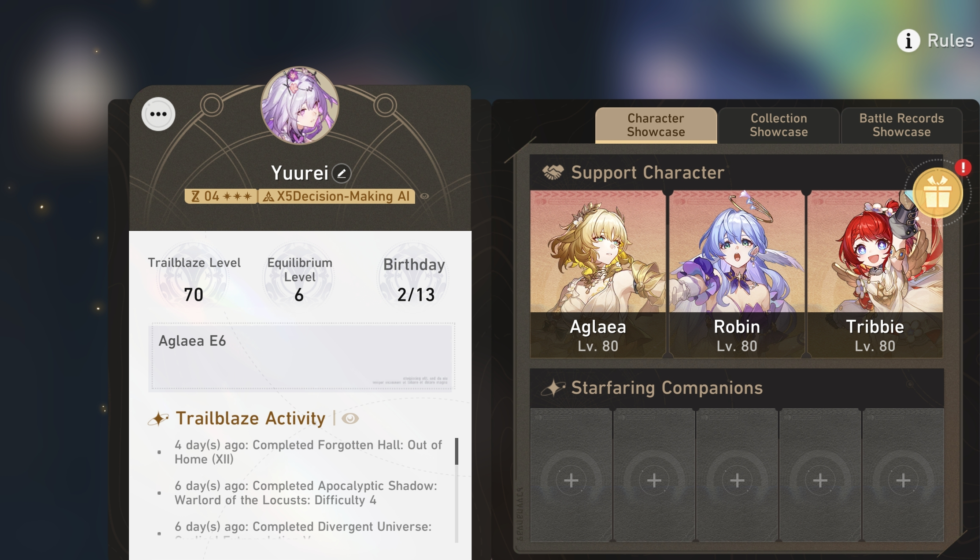Click the pencil edit icon beside Yuurei

pos(341,173)
